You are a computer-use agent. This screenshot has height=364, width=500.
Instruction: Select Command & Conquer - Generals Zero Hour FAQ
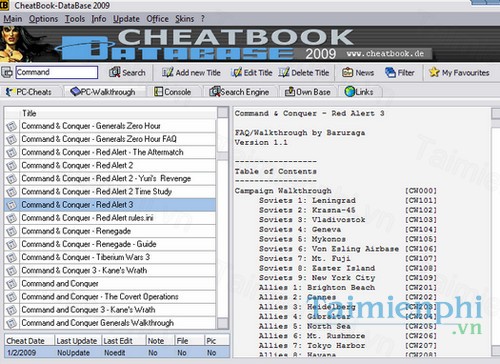point(110,139)
